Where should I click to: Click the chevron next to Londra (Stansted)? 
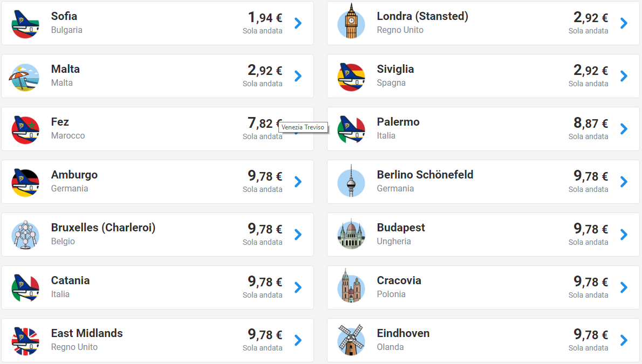coord(624,23)
